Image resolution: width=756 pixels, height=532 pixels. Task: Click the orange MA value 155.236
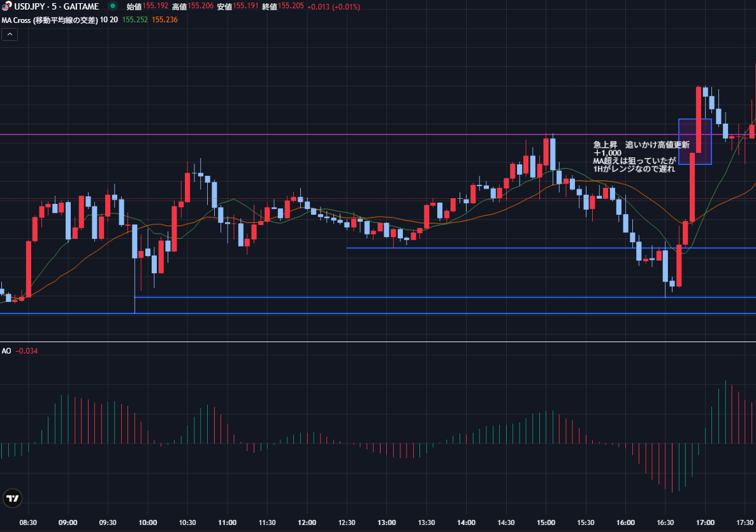164,20
